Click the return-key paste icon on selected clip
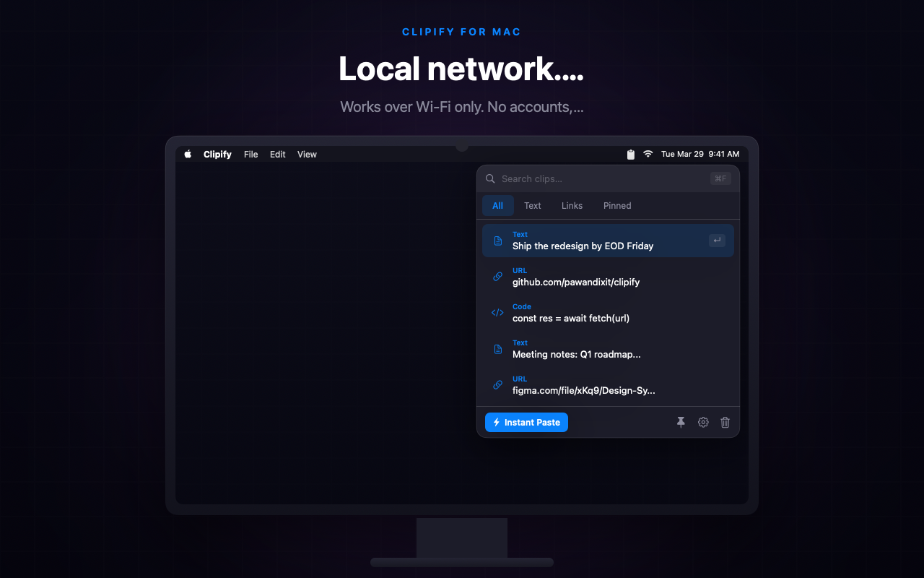This screenshot has width=924, height=578. [717, 241]
